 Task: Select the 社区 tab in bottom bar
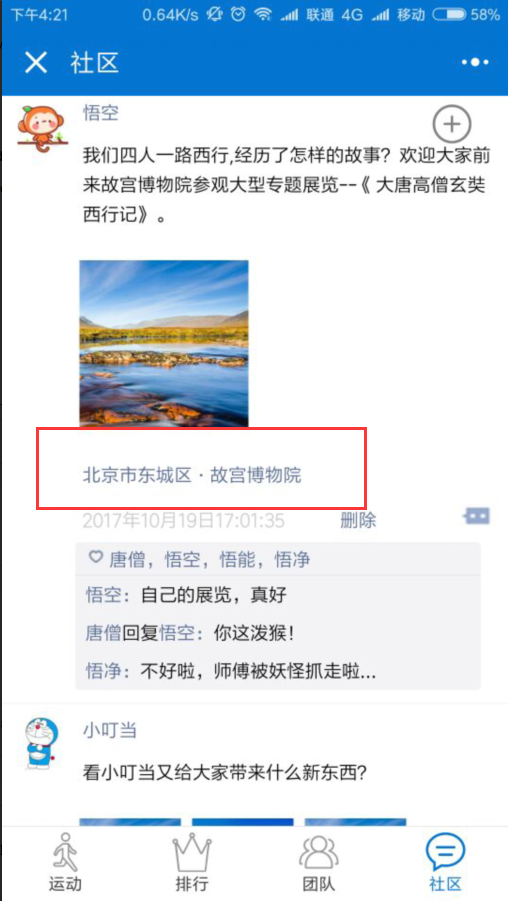(x=445, y=863)
